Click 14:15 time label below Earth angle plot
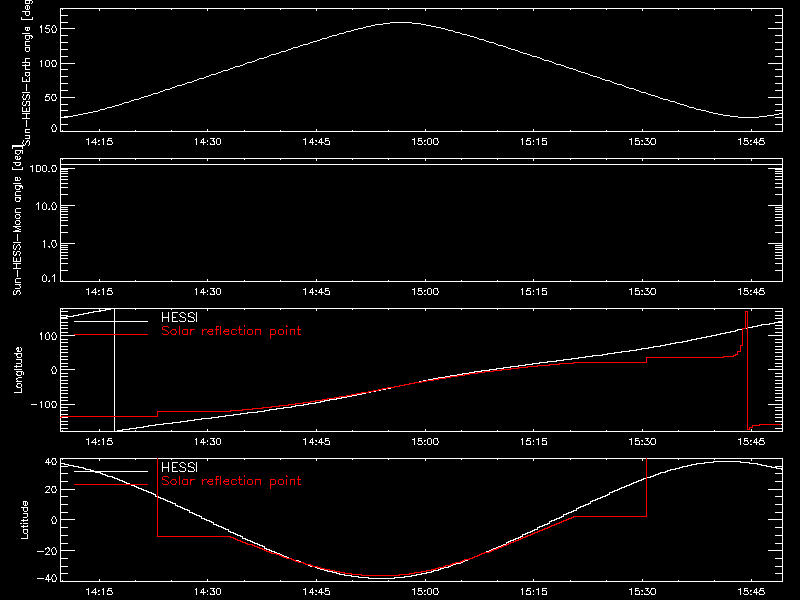Image resolution: width=800 pixels, height=600 pixels. pyautogui.click(x=99, y=142)
